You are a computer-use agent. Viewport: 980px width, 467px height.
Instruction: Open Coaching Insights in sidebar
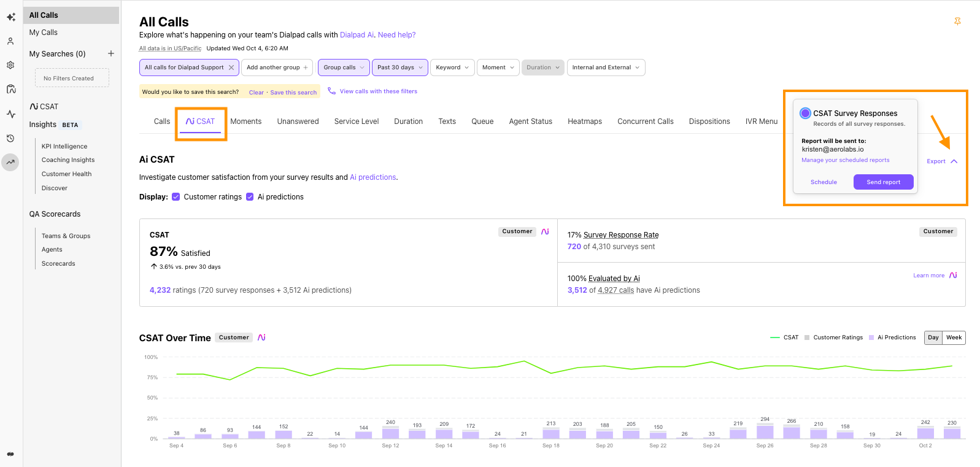(68, 160)
